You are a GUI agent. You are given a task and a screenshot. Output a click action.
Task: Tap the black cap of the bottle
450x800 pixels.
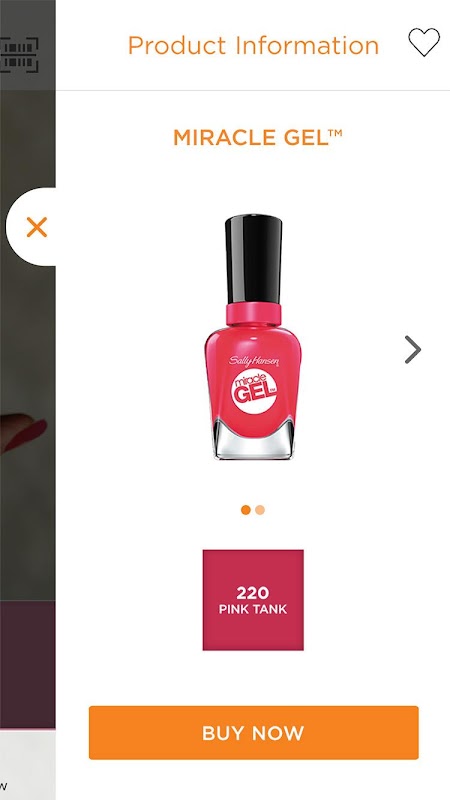(x=254, y=259)
